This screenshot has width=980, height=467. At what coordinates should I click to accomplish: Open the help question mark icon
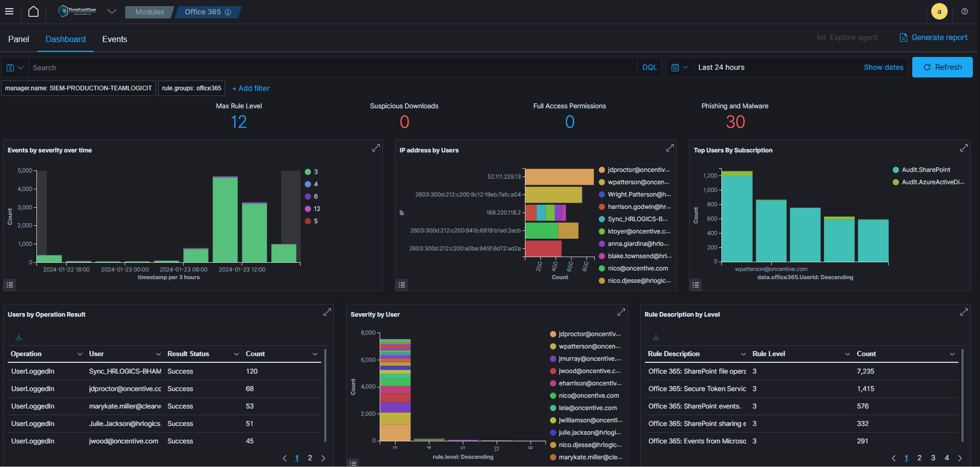click(x=965, y=11)
